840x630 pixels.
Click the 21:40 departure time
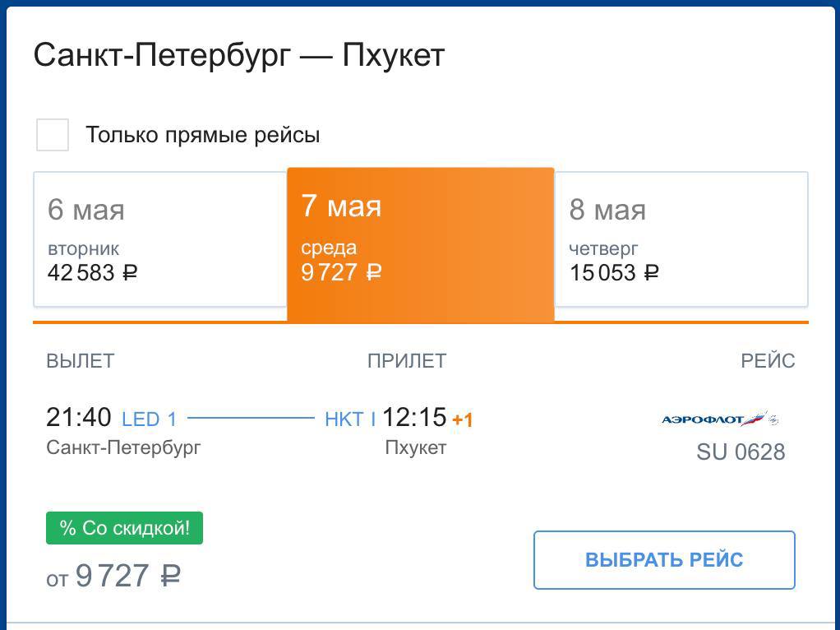pos(79,418)
